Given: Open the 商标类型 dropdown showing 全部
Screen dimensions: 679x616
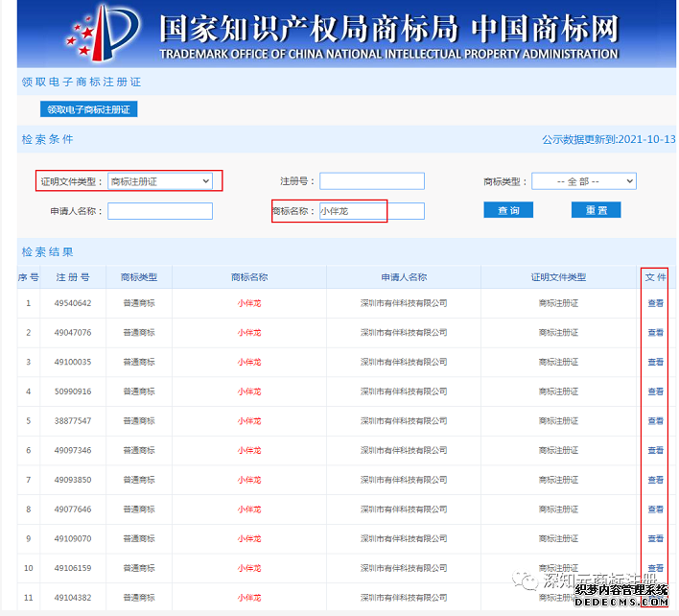Looking at the screenshot, I should [584, 181].
